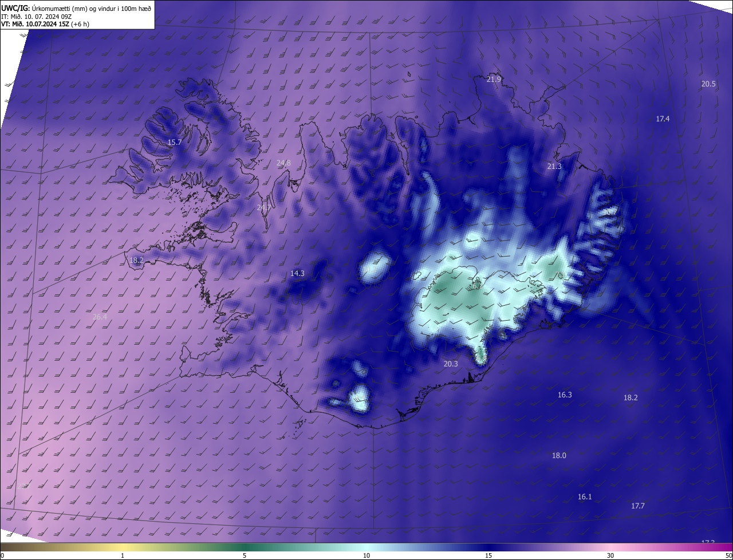Click the 18.2 value on the western peninsula
The width and height of the screenshot is (733, 560).
[136, 260]
